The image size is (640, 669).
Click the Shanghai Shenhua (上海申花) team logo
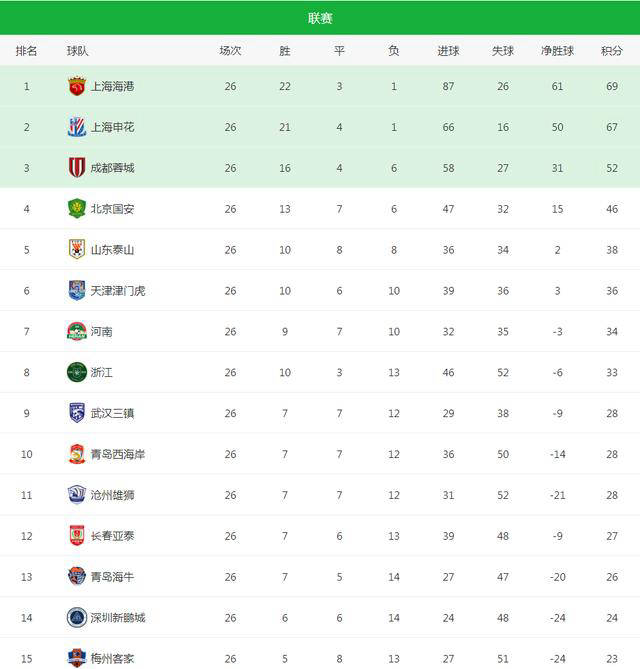tap(77, 127)
